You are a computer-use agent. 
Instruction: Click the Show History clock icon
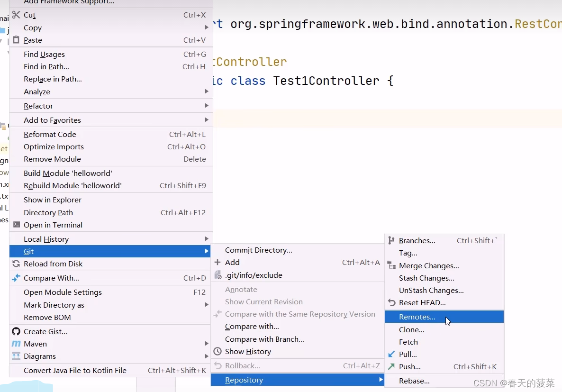click(218, 352)
